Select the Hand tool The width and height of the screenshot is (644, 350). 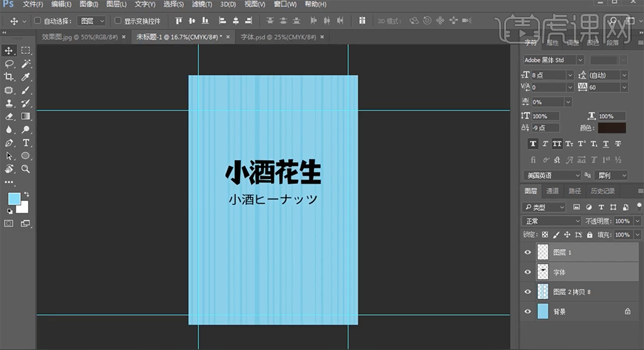click(x=8, y=169)
